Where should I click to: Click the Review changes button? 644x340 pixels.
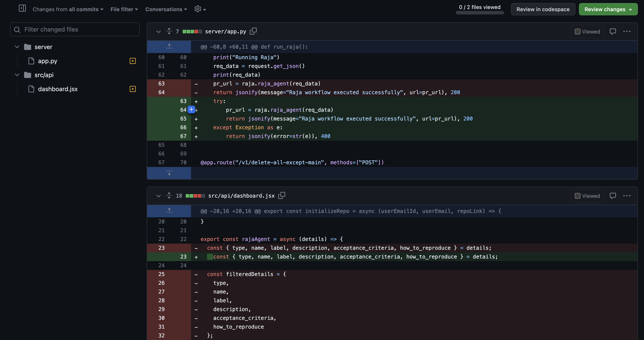[x=608, y=9]
